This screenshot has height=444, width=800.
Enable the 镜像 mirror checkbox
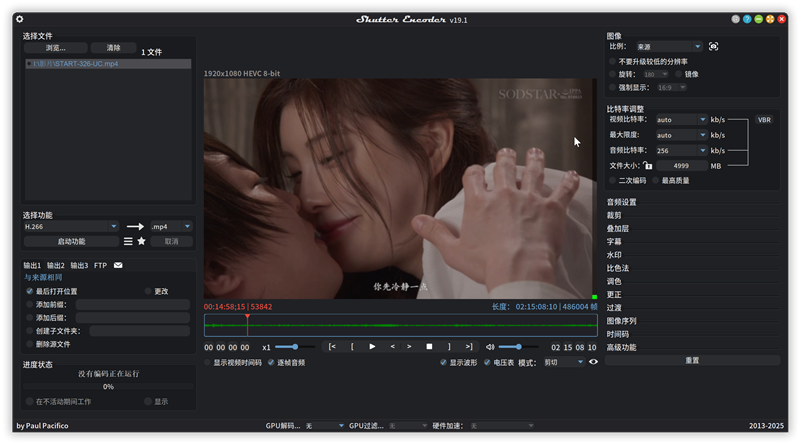coord(679,74)
